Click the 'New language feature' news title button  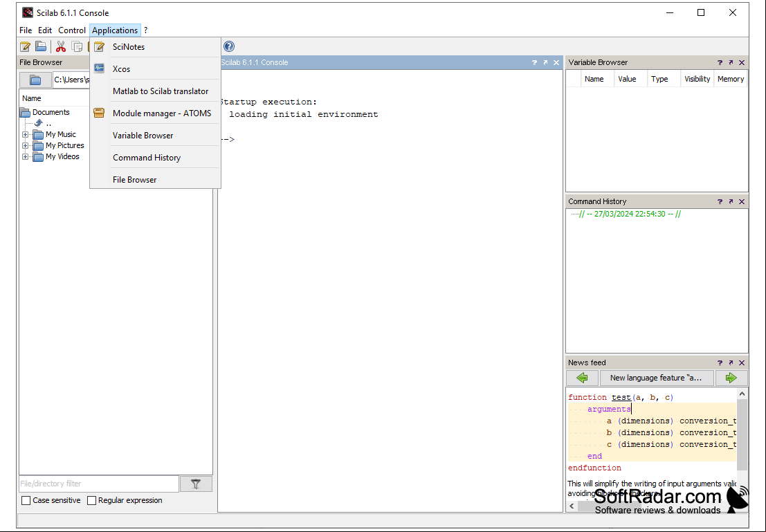(656, 378)
